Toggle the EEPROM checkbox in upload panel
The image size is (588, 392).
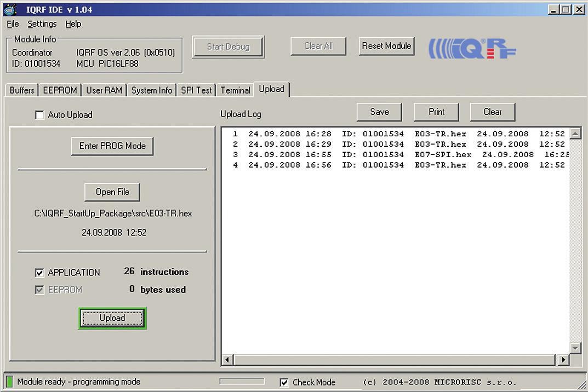(39, 290)
